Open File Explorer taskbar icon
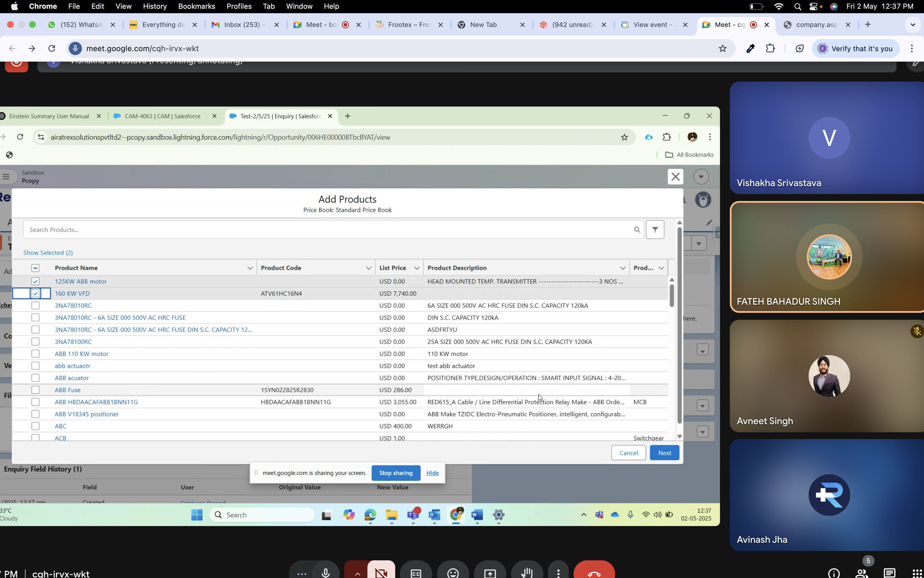924x578 pixels. pyautogui.click(x=392, y=515)
